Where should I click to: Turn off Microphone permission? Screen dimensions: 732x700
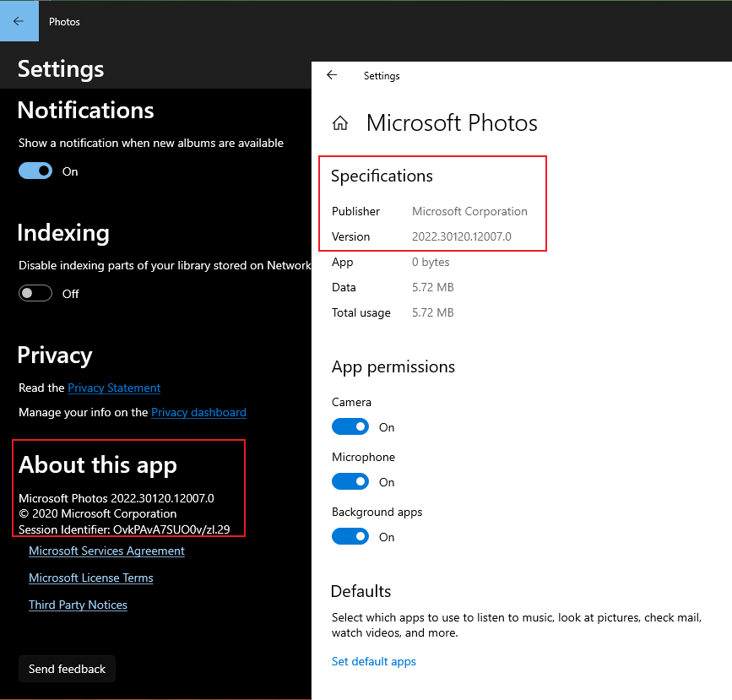[350, 481]
